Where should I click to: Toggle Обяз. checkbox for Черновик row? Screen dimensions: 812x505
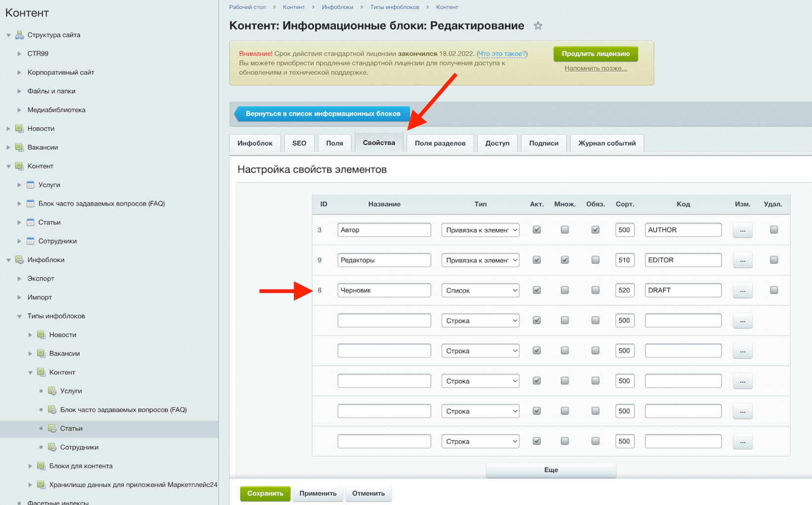click(596, 290)
